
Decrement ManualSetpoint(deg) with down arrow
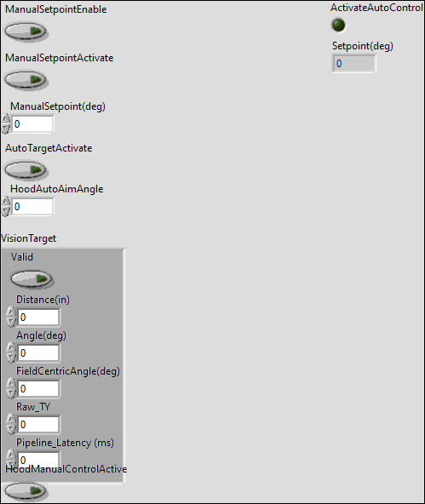[x=6, y=129]
